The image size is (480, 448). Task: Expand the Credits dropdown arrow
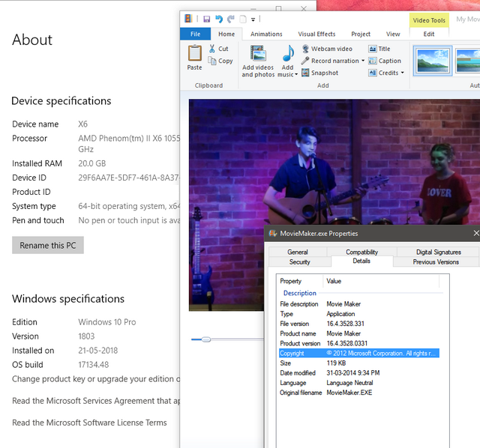(403, 73)
